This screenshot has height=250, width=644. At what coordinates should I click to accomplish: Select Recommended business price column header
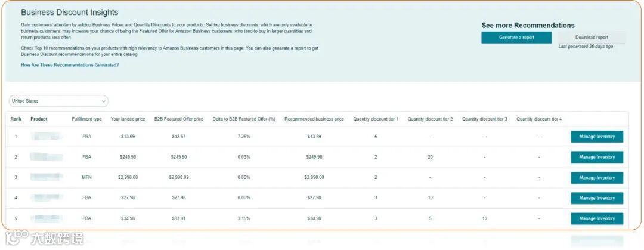point(314,119)
